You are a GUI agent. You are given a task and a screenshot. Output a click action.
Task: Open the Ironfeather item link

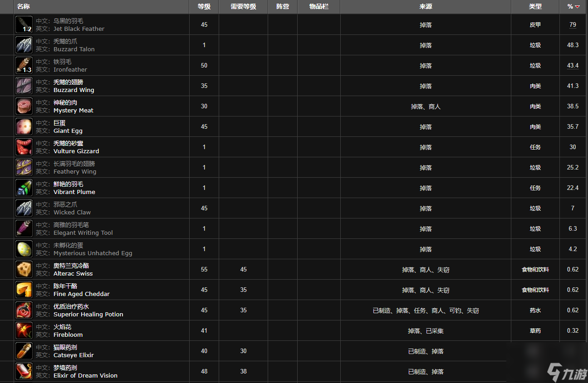pos(70,69)
